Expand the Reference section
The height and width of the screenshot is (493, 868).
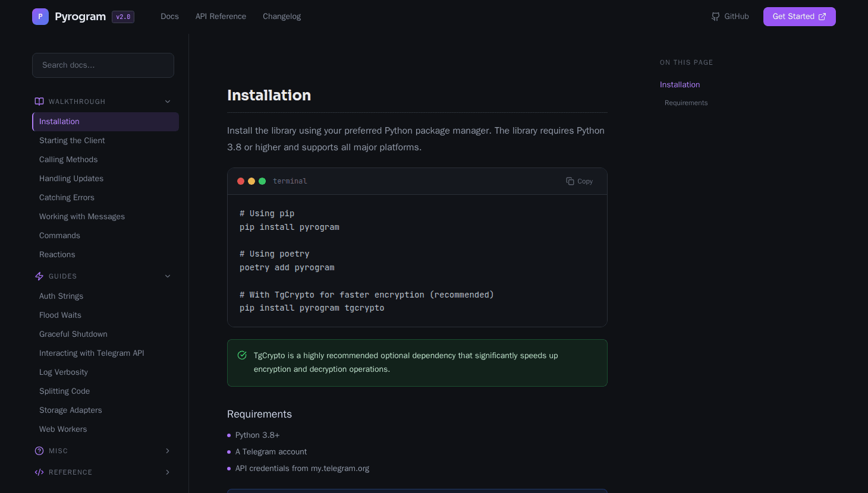(x=168, y=472)
